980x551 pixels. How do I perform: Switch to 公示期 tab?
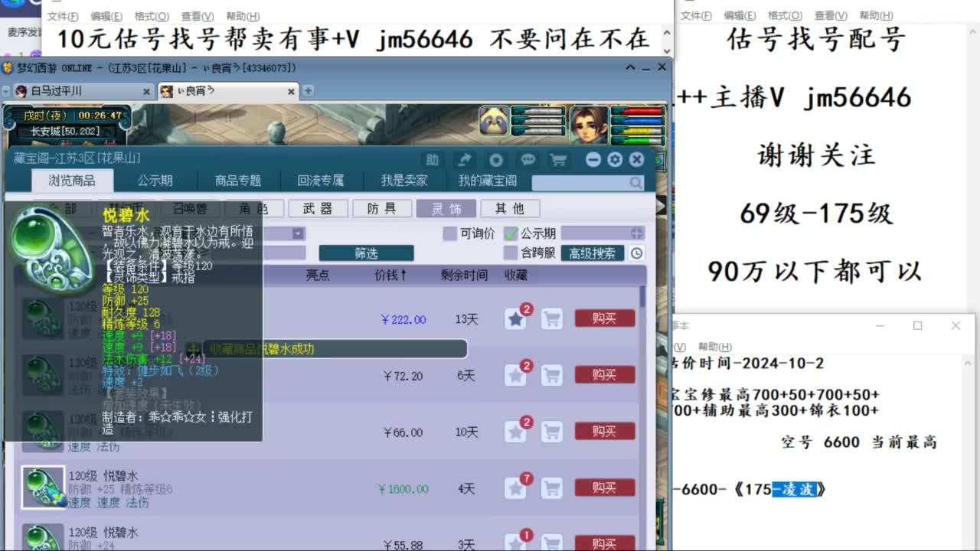tap(155, 181)
